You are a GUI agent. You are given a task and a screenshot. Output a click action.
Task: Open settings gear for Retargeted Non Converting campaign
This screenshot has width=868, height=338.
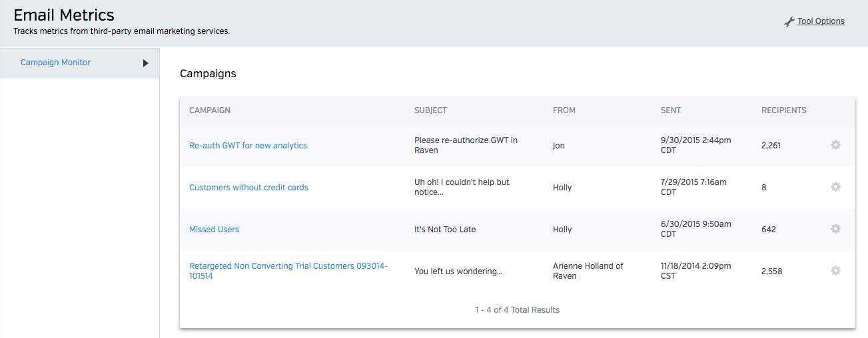[x=835, y=271]
